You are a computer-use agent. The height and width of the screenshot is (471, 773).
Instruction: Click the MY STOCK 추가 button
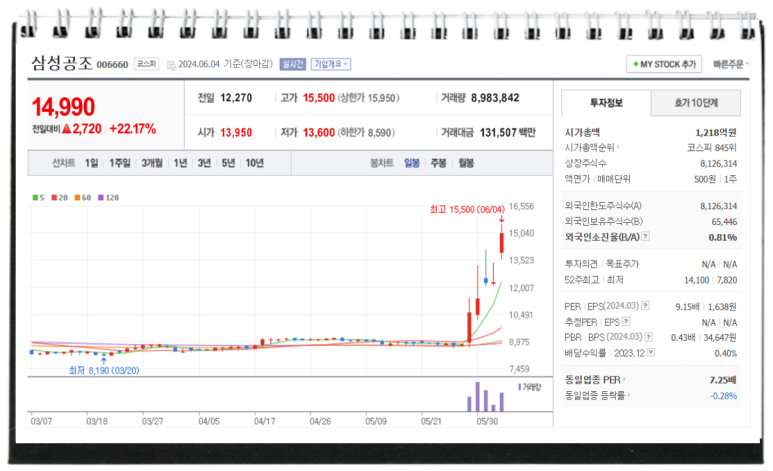pyautogui.click(x=664, y=64)
